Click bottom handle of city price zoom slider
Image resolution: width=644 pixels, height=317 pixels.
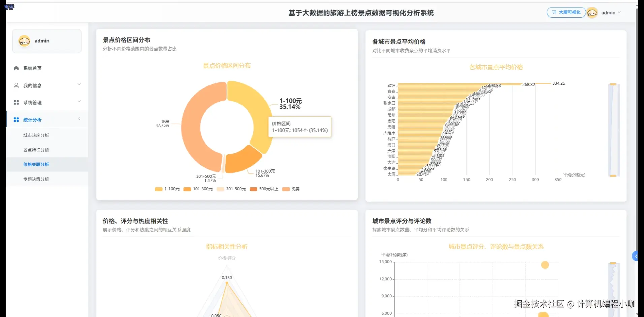613,176
